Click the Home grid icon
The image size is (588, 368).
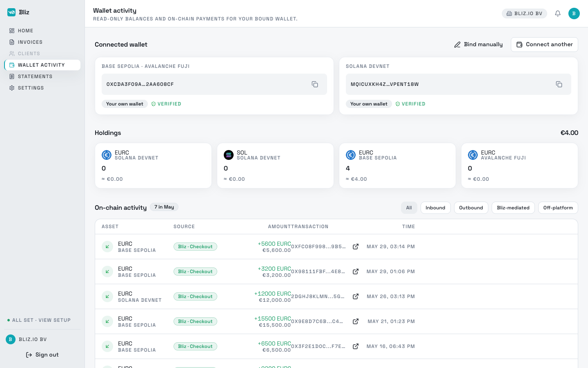click(x=12, y=31)
